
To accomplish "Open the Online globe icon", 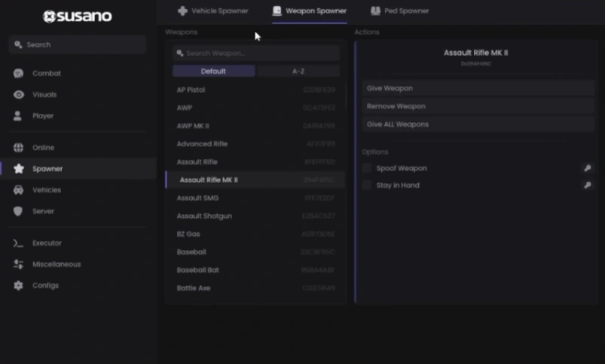I will point(18,148).
